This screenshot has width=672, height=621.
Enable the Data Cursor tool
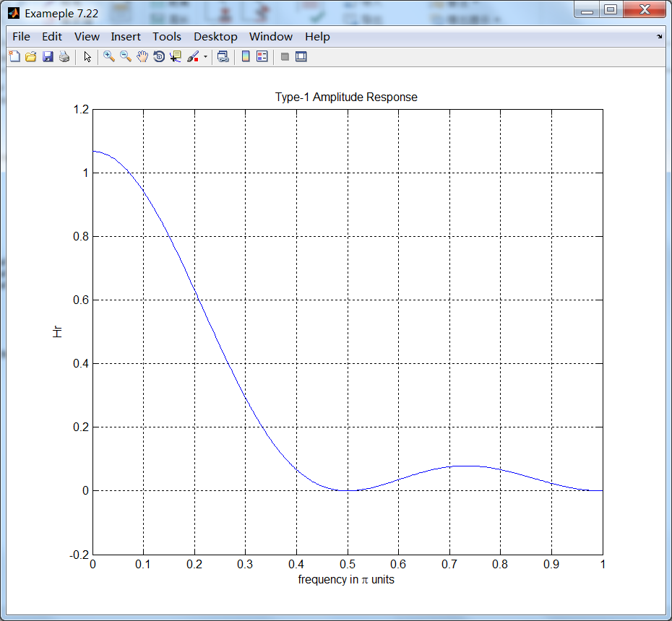(176, 56)
